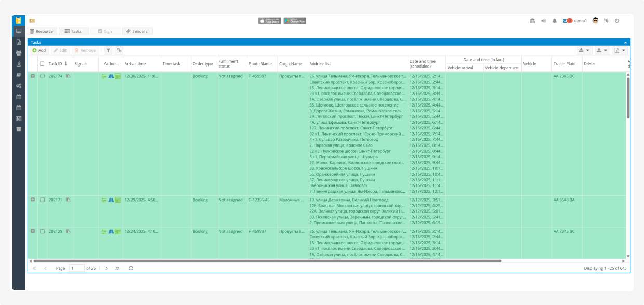The height and width of the screenshot is (305, 644).
Task: Click the calculator icon for task 202171
Action: [x=117, y=200]
